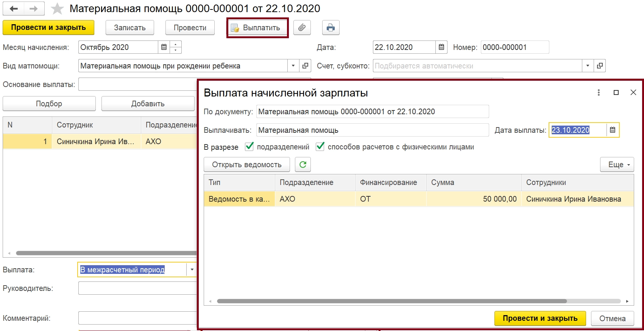The height and width of the screenshot is (331, 644).
Task: Open the Выплата dropdown list
Action: pyautogui.click(x=192, y=270)
